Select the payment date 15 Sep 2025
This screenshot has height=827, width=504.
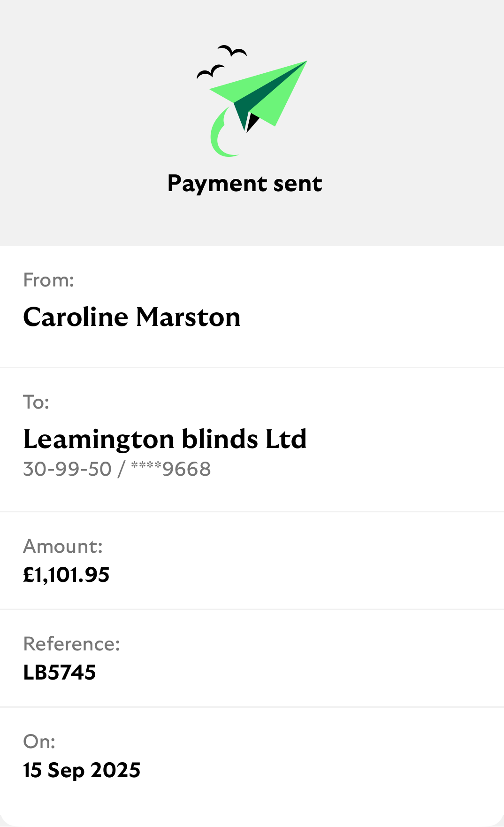(82, 770)
